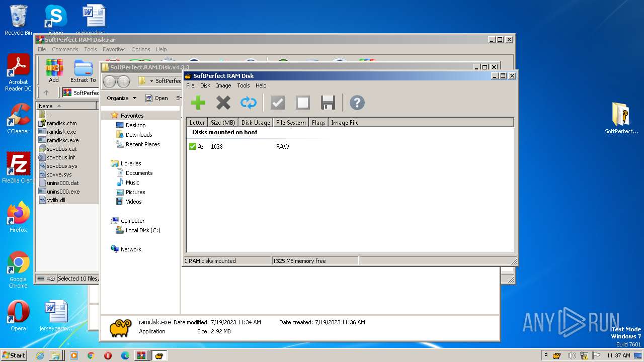644x362 pixels.
Task: Open the Tools menu in RAM Disk
Action: [244, 85]
